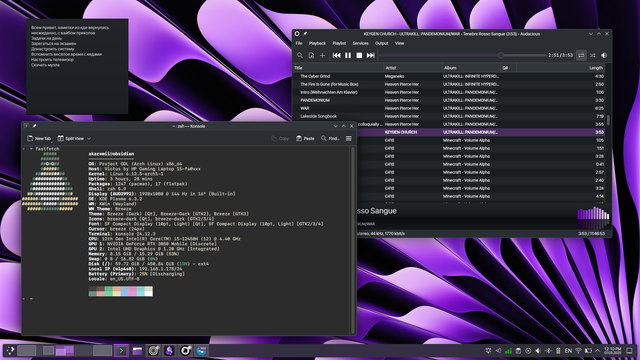Viewport: 640px width, 360px height.
Task: Open the Bluetooth tray icon
Action: (x=548, y=351)
